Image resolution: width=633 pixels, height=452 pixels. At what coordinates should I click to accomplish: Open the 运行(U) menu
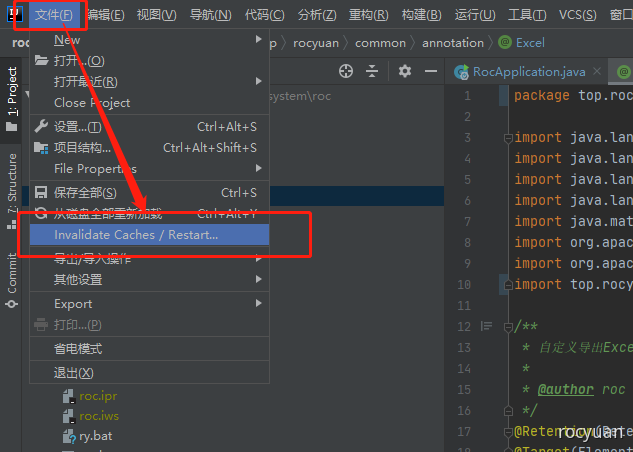[x=475, y=15]
